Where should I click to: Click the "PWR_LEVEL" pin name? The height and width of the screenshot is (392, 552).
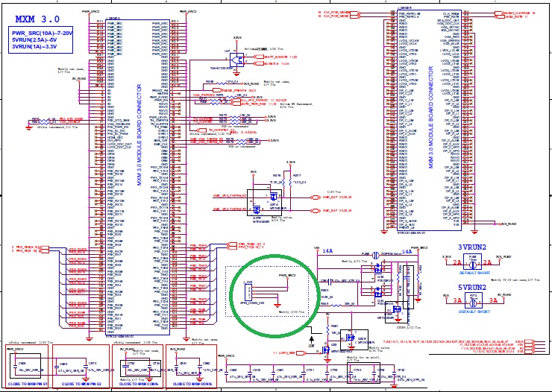(x=159, y=118)
